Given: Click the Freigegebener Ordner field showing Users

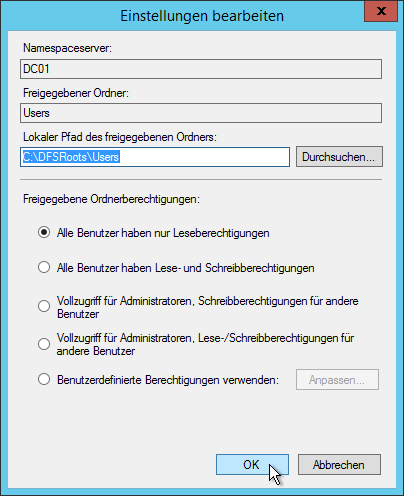Looking at the screenshot, I should 201,113.
